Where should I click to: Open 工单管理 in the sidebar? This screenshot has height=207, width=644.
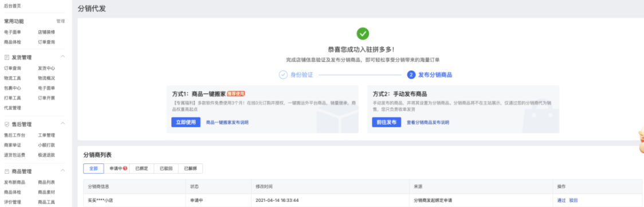point(46,135)
